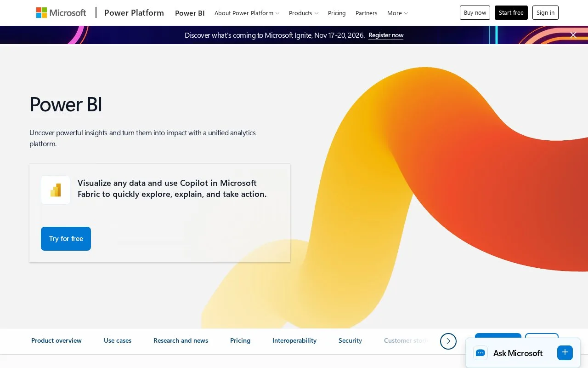The width and height of the screenshot is (588, 368).
Task: Expand the About Power Platform dropdown
Action: [x=247, y=13]
